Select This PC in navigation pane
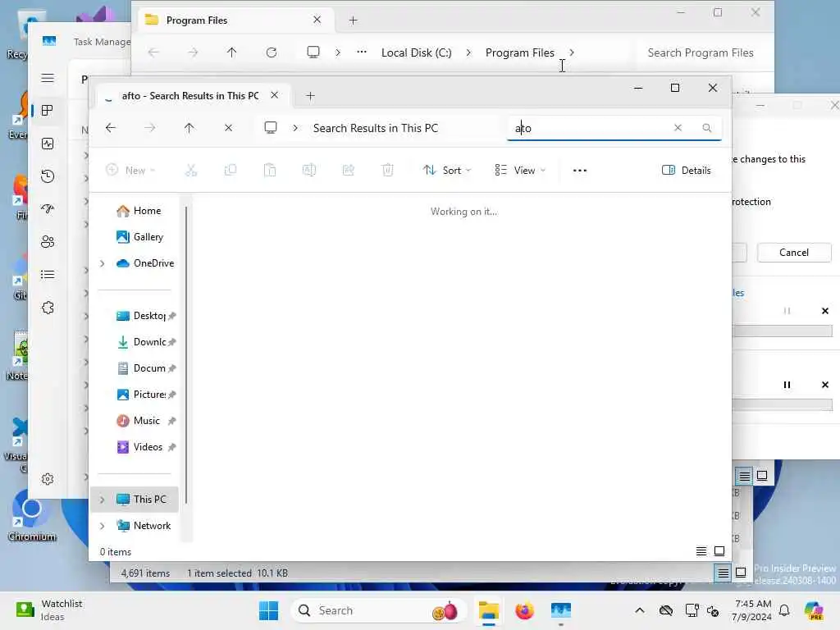The image size is (840, 630). click(141, 500)
